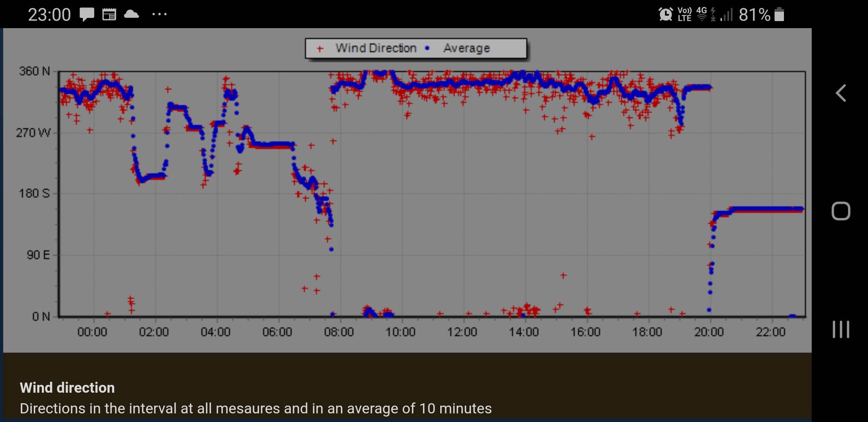
Task: Tap the 23:00 clock in status bar
Action: click(x=49, y=15)
